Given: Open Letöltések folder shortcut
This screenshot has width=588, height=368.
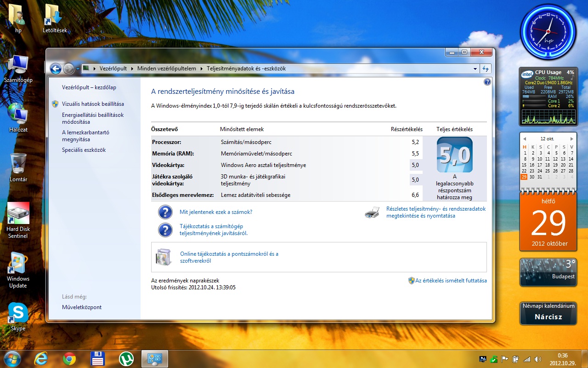Looking at the screenshot, I should click(55, 18).
